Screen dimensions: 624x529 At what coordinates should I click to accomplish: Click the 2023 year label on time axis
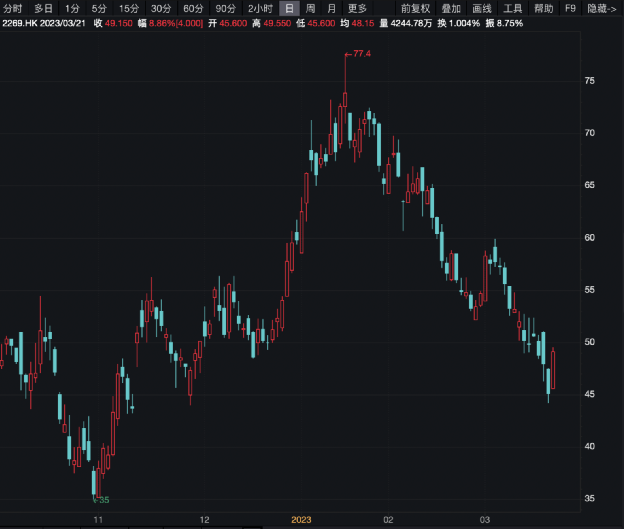pyautogui.click(x=301, y=520)
